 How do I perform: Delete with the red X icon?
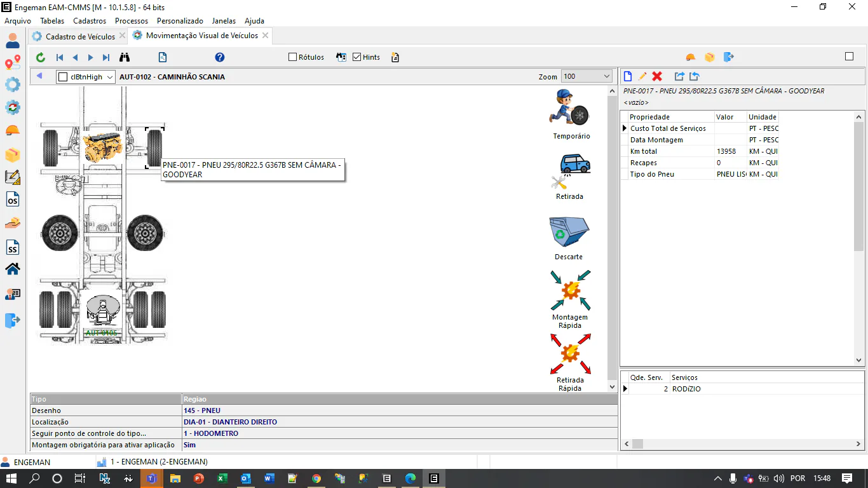657,76
